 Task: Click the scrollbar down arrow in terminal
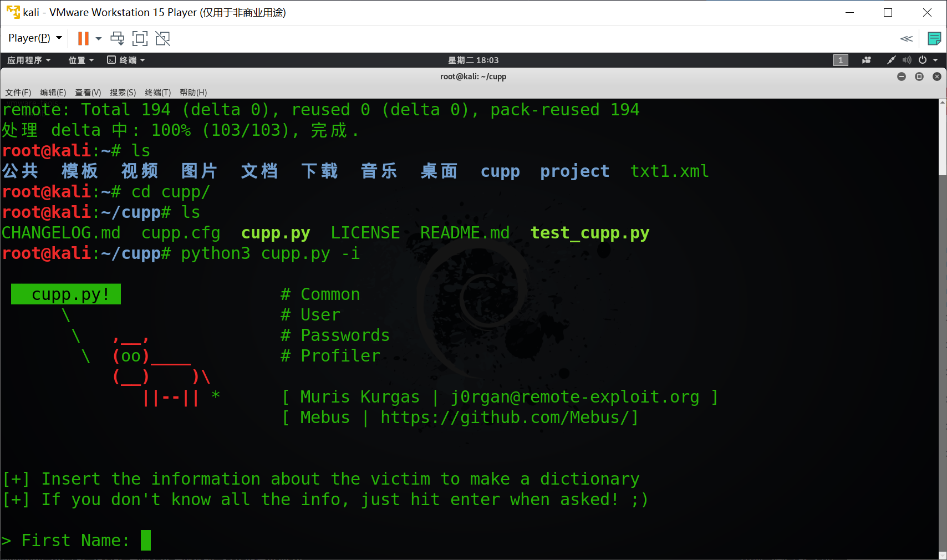943,555
